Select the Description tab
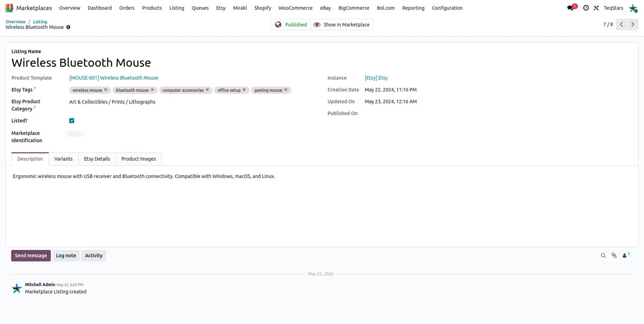 [x=30, y=159]
